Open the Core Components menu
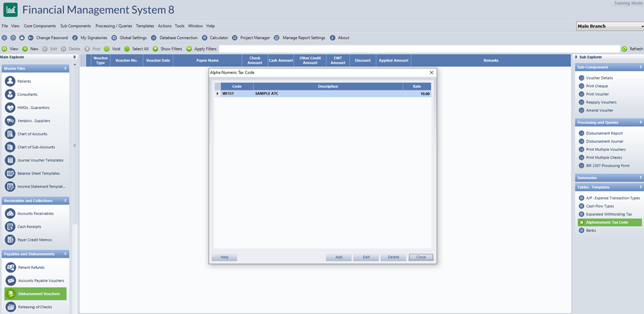This screenshot has height=314, width=644. click(x=40, y=26)
